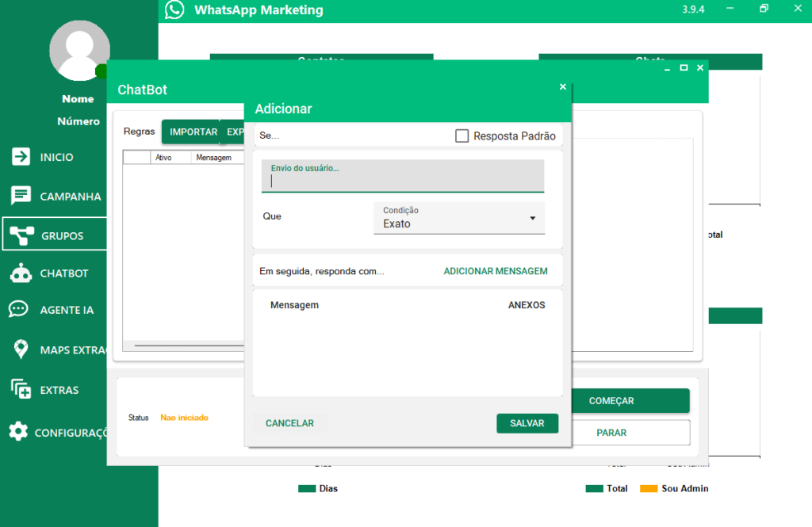
Task: Click the Importar button in Regras
Action: (x=193, y=132)
